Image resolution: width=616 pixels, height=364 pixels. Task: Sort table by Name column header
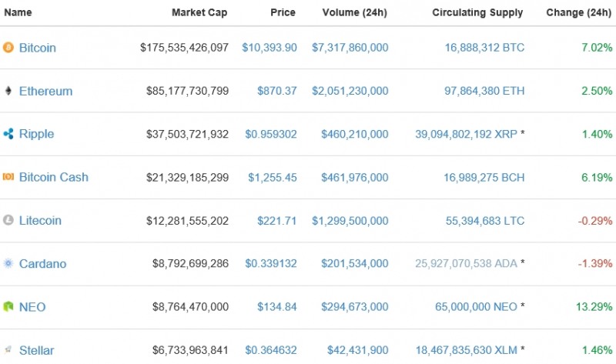pos(18,12)
